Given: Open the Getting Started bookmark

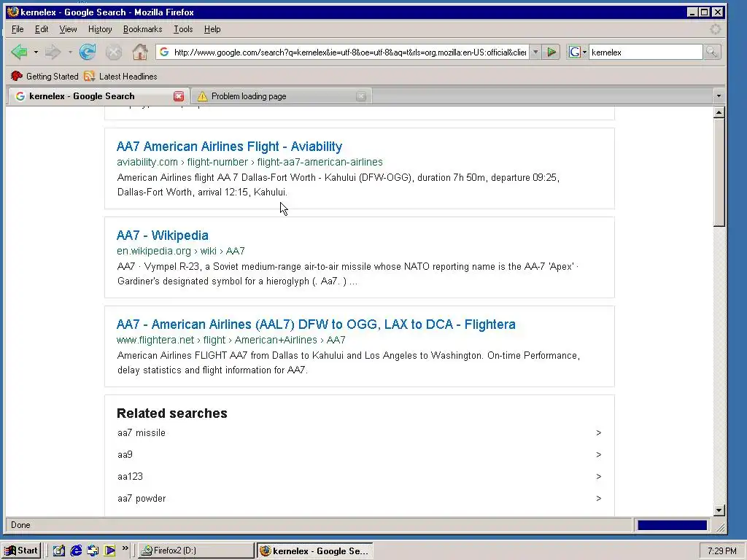Looking at the screenshot, I should (x=44, y=76).
